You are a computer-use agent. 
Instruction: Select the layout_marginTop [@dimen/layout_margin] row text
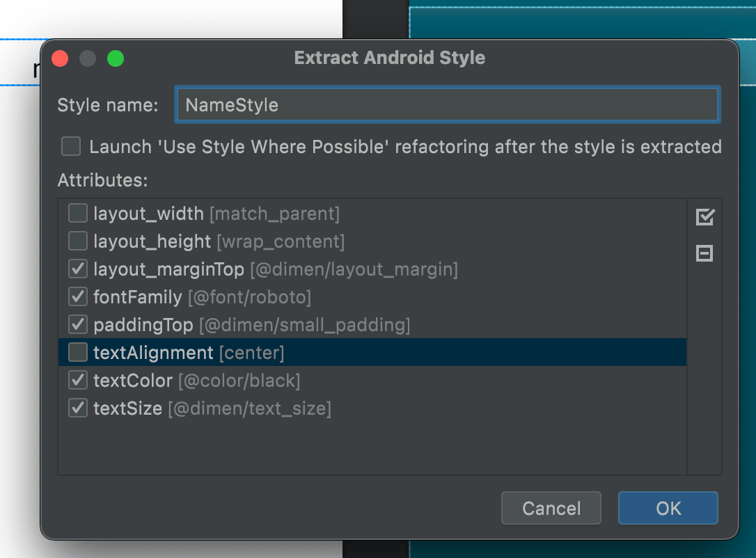(x=275, y=269)
